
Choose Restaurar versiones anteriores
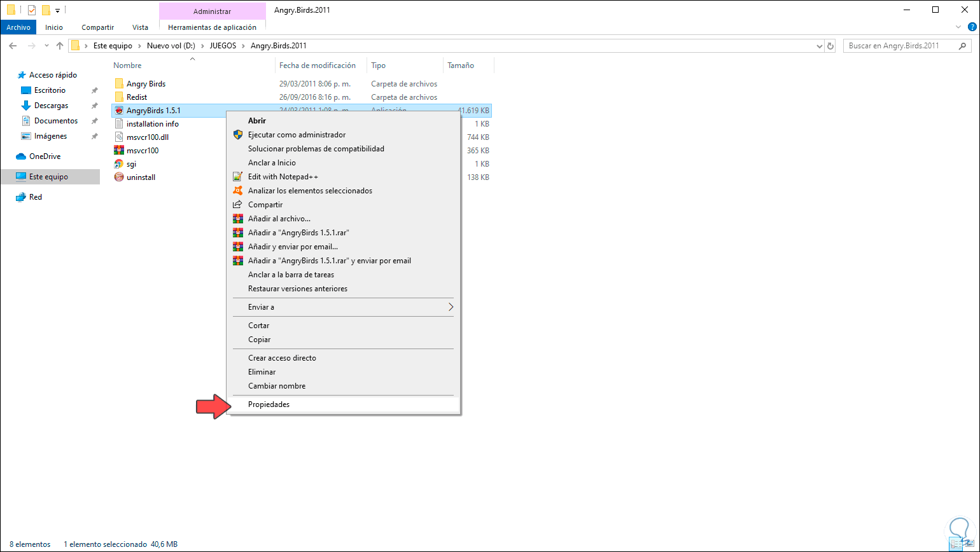point(344,289)
